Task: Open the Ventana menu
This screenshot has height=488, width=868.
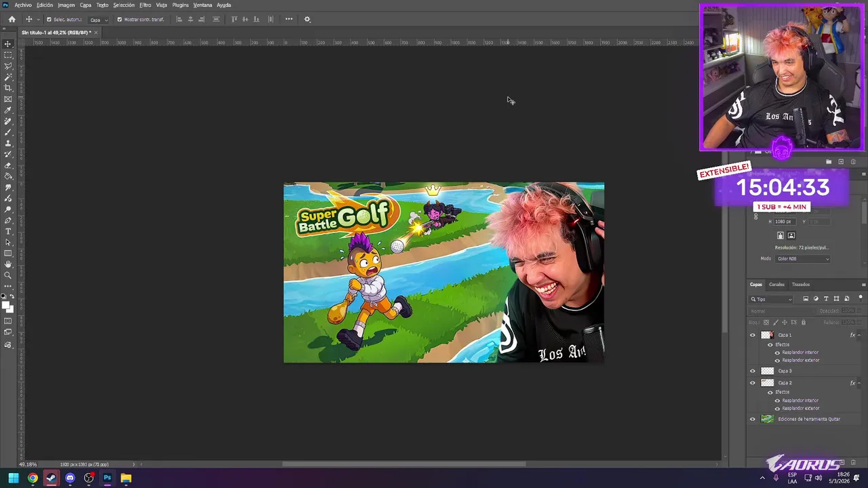Action: (x=203, y=5)
